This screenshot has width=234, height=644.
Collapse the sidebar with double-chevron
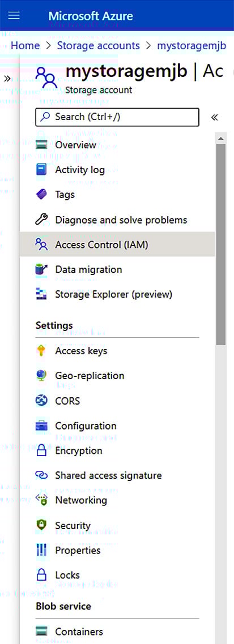tap(214, 118)
